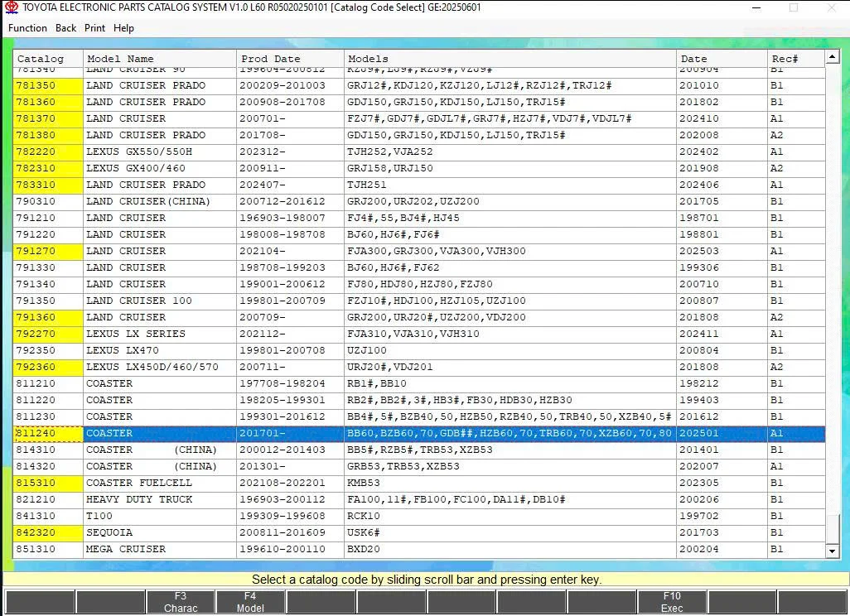Viewport: 850px width, 616px height.
Task: Click prod date 202312- cell
Action: tap(290, 152)
